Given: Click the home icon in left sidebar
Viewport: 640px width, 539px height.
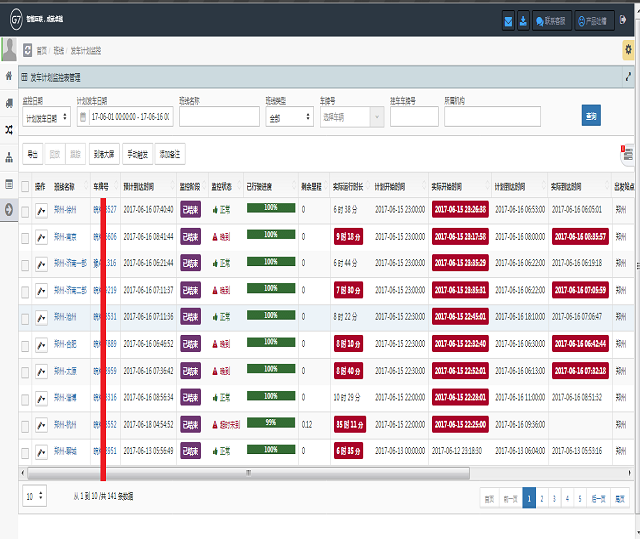Looking at the screenshot, I should [9, 76].
